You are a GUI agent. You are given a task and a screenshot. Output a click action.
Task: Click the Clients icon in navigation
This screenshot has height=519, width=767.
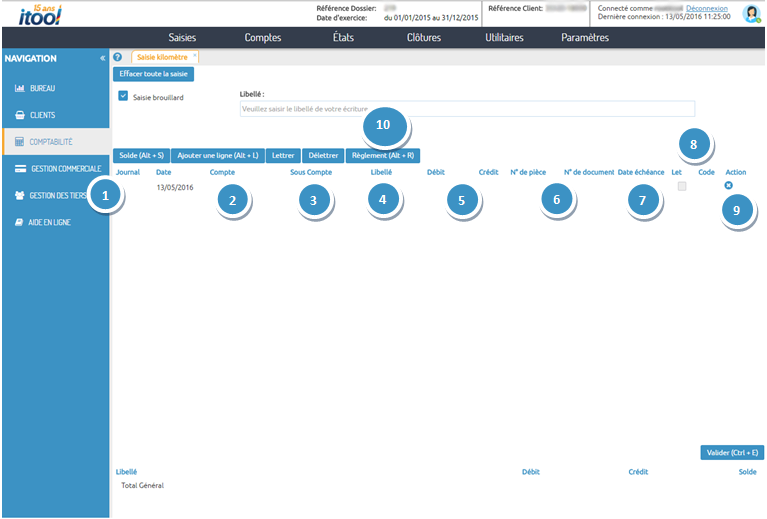pyautogui.click(x=19, y=115)
